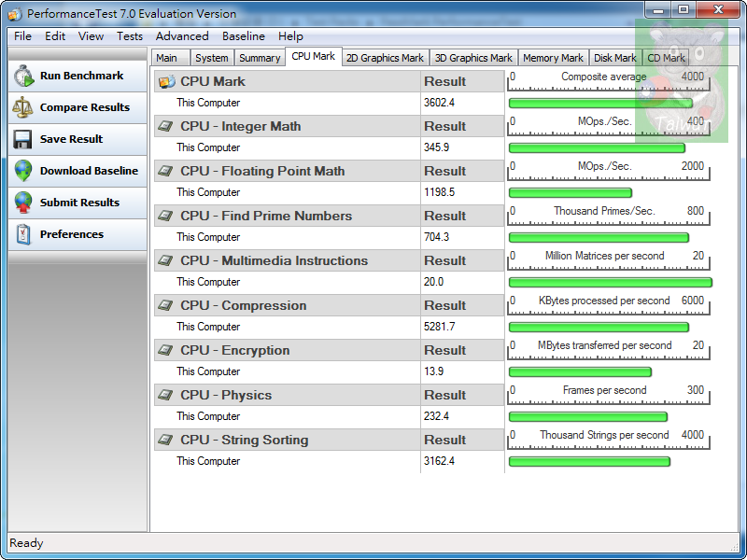Click the chip icon beside Multimedia Instructions

pyautogui.click(x=165, y=260)
